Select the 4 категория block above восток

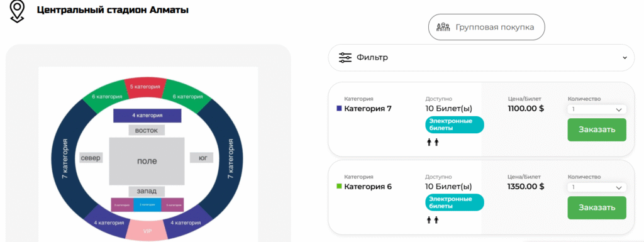point(147,116)
